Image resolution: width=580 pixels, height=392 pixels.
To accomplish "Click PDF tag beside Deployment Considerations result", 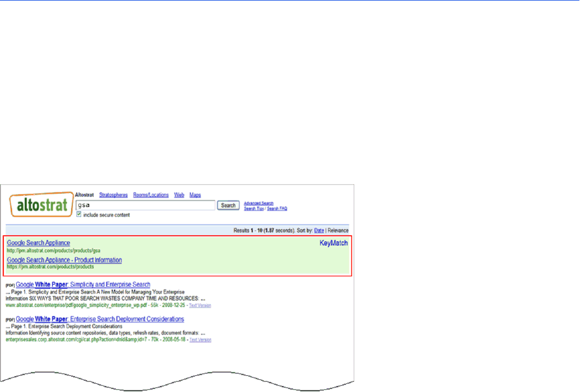I will (10, 320).
